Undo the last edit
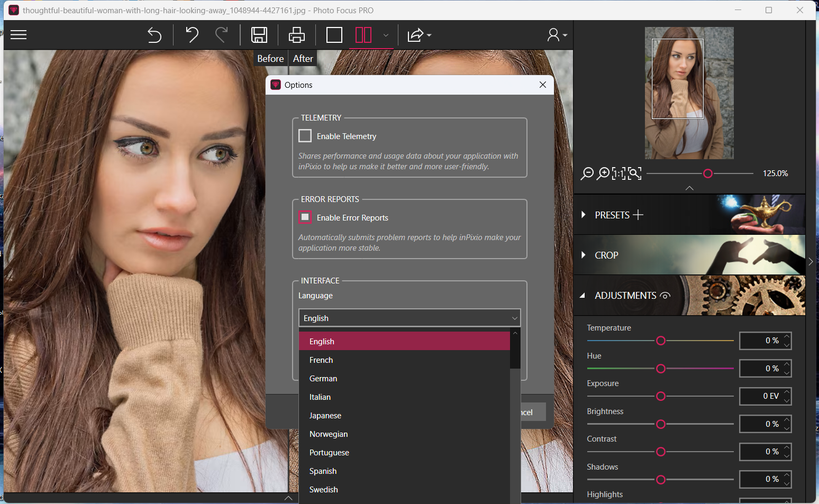The image size is (819, 504). pos(192,35)
